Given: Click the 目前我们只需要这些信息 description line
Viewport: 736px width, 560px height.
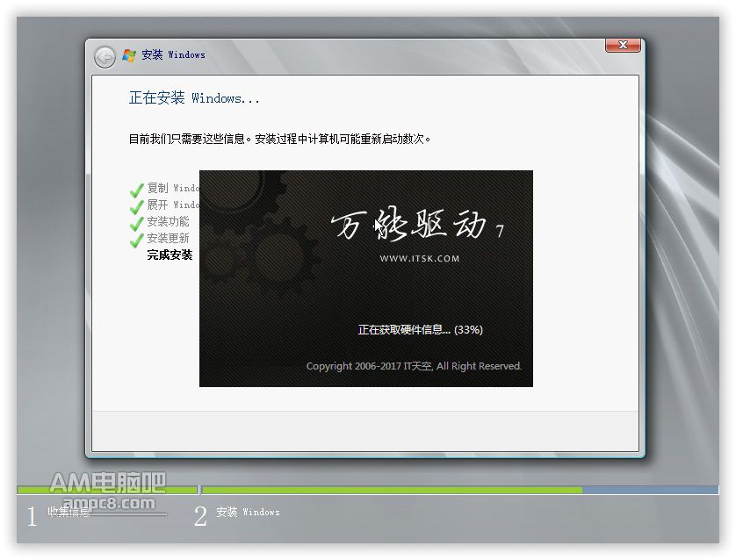Looking at the screenshot, I should [280, 139].
